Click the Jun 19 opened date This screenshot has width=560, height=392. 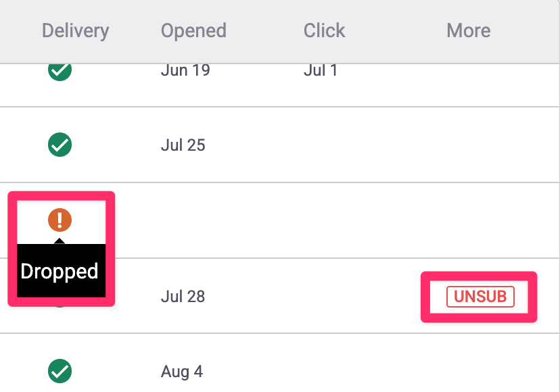click(185, 71)
